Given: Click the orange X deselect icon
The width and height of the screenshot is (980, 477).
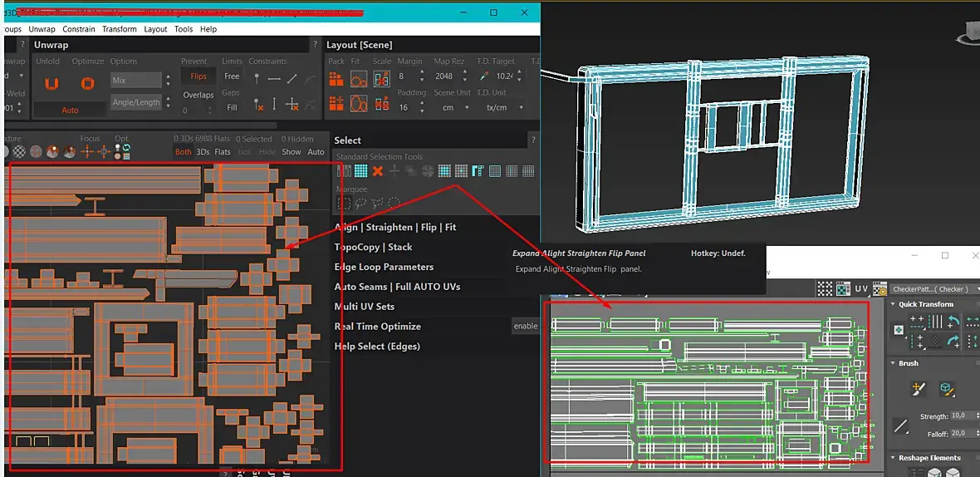Looking at the screenshot, I should point(377,171).
